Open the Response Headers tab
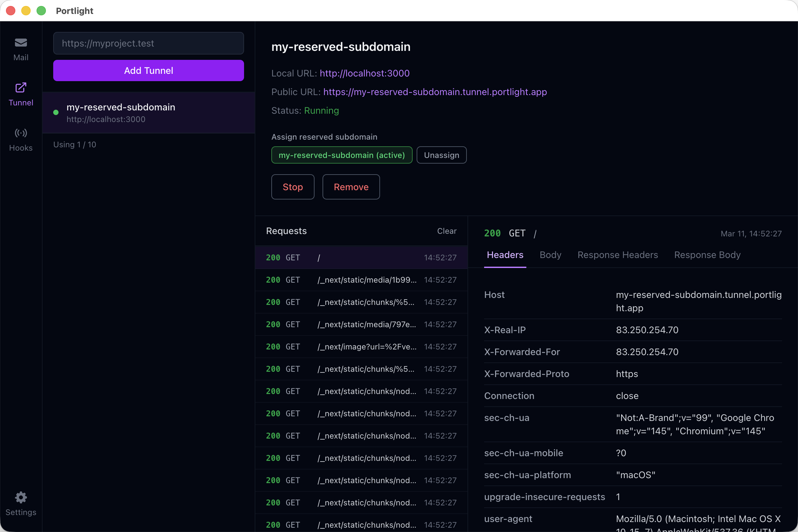 [x=617, y=255]
